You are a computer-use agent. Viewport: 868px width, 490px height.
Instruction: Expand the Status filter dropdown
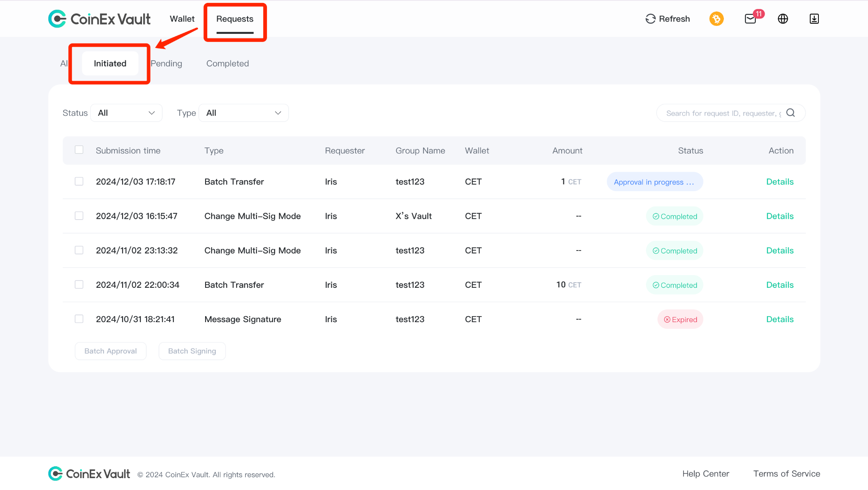click(126, 113)
